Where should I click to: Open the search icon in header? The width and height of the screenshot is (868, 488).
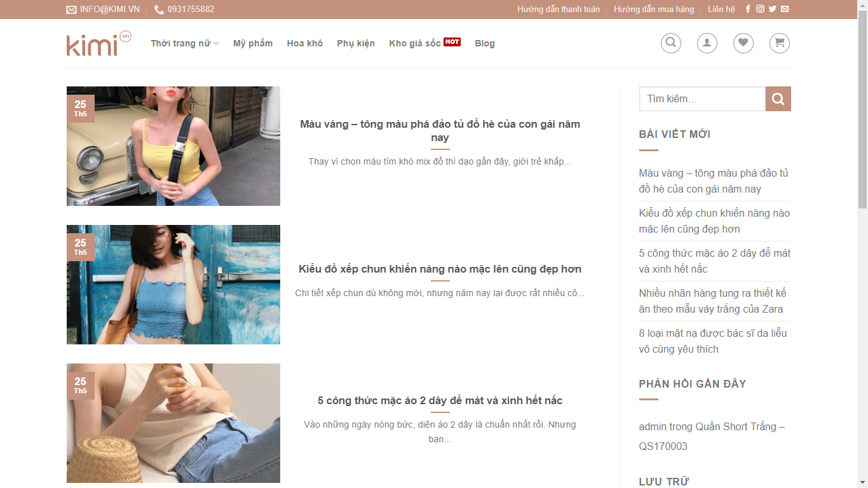(670, 43)
